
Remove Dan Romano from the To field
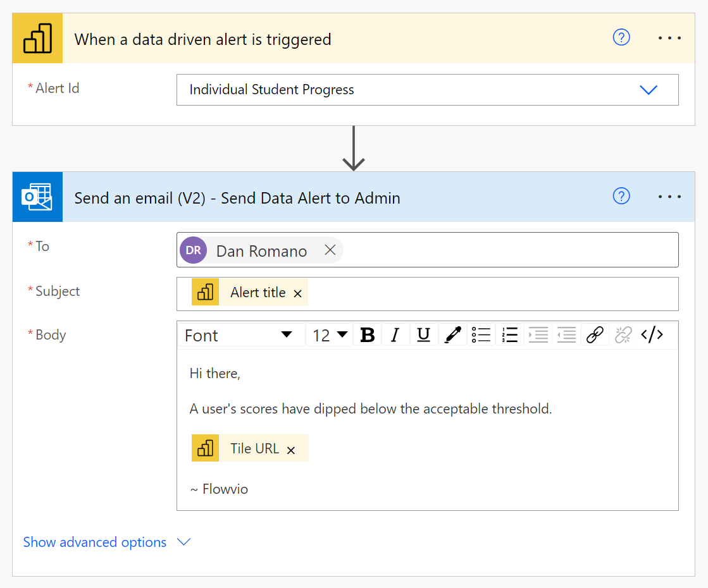pyautogui.click(x=330, y=250)
